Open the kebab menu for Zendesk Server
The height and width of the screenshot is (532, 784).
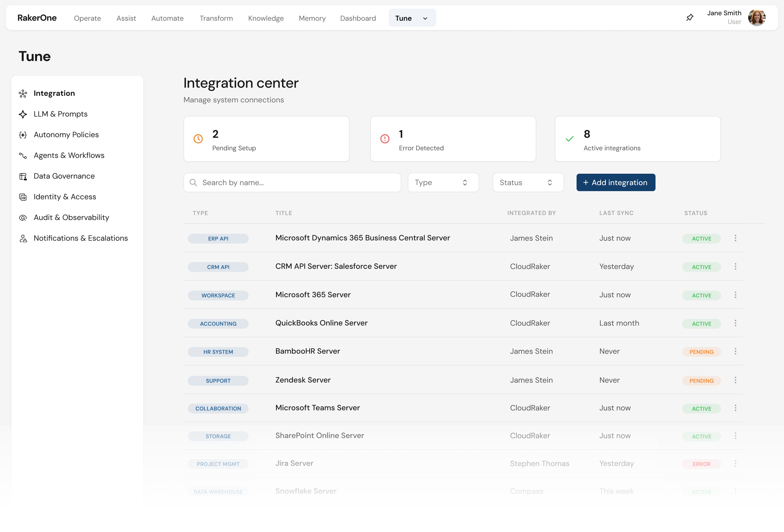pos(736,380)
